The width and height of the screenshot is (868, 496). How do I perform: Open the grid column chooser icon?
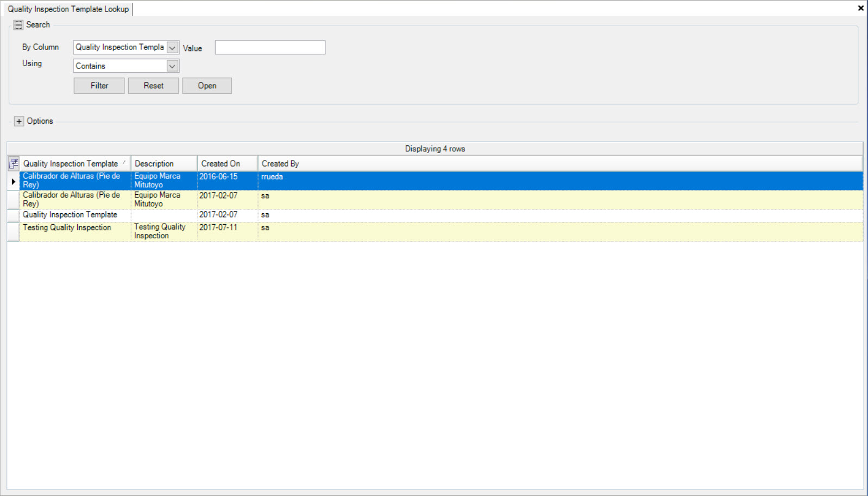14,163
